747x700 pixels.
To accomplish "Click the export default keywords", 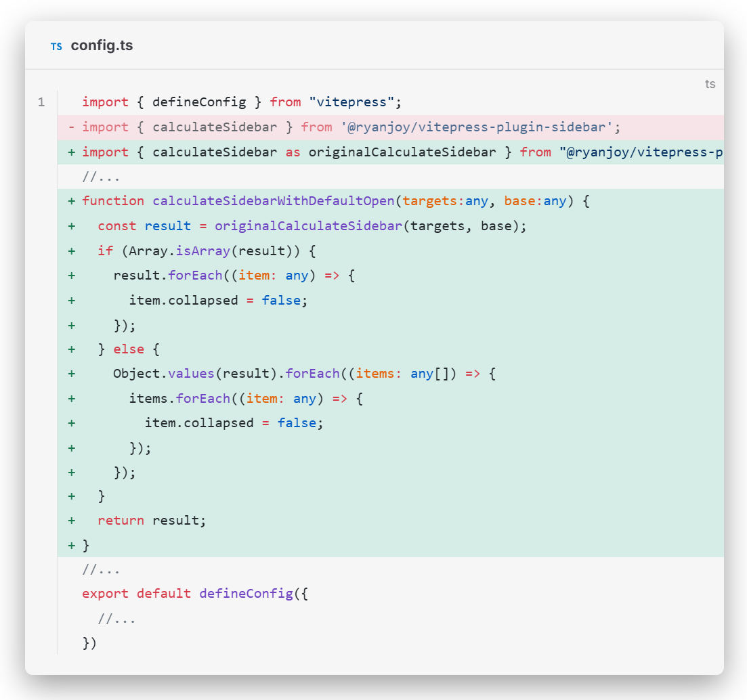I will coord(136,594).
